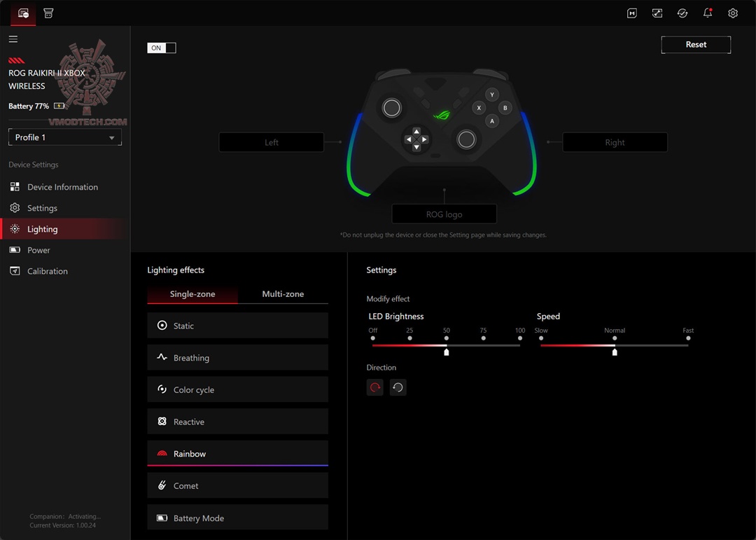Select the Left lighting zone
Viewport: 756px width, 540px height.
(272, 142)
